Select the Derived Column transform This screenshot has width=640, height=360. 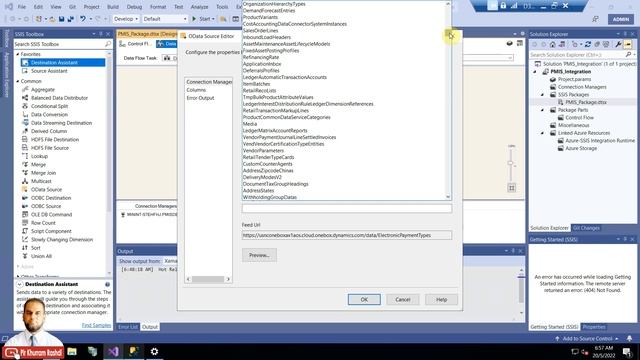coord(49,131)
